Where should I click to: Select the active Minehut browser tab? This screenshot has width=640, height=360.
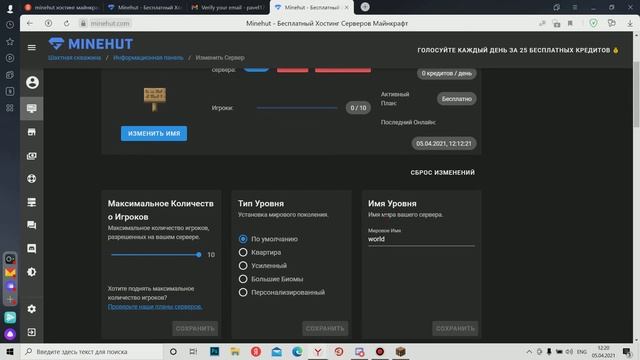coord(313,7)
